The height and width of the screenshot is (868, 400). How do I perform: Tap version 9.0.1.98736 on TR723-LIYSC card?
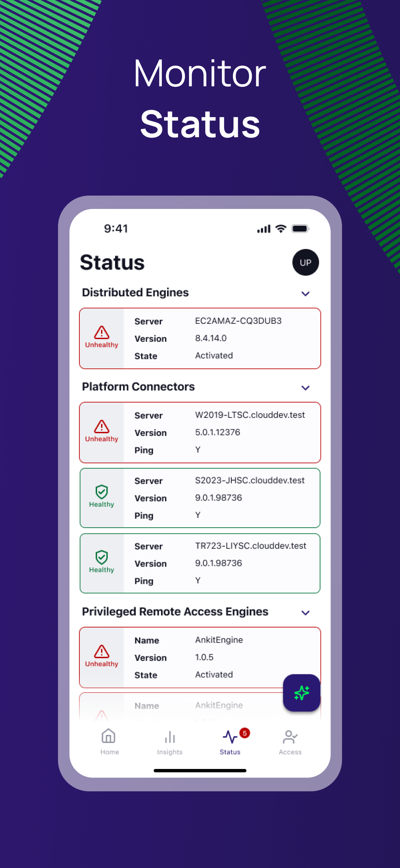[x=219, y=563]
